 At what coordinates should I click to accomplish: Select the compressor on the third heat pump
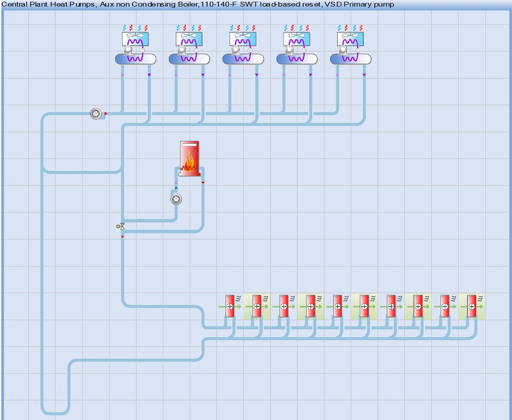point(236,49)
